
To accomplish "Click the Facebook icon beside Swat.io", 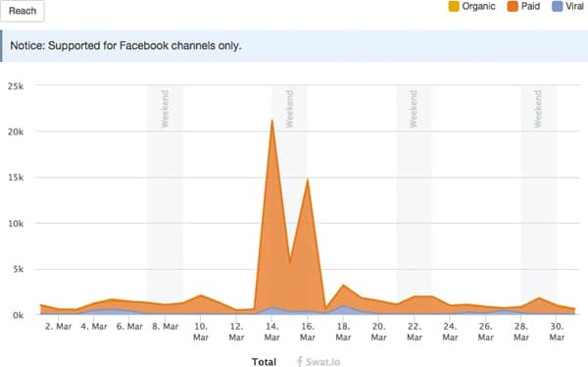I will (299, 362).
